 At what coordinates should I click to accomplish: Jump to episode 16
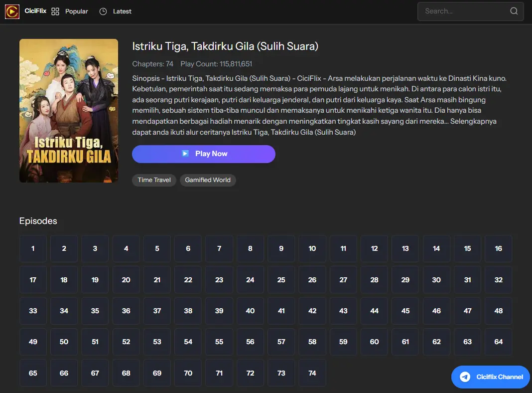(x=498, y=249)
